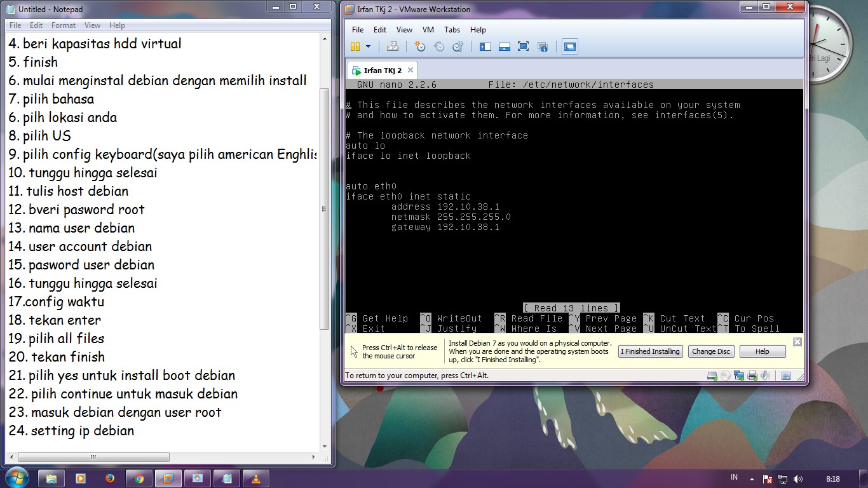The height and width of the screenshot is (488, 868).
Task: Pause the virtual machine with the yellow icon
Action: 355,46
